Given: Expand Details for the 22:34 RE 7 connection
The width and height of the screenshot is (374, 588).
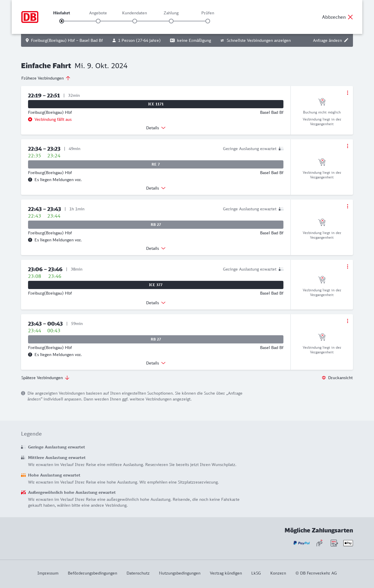Looking at the screenshot, I should tap(156, 188).
